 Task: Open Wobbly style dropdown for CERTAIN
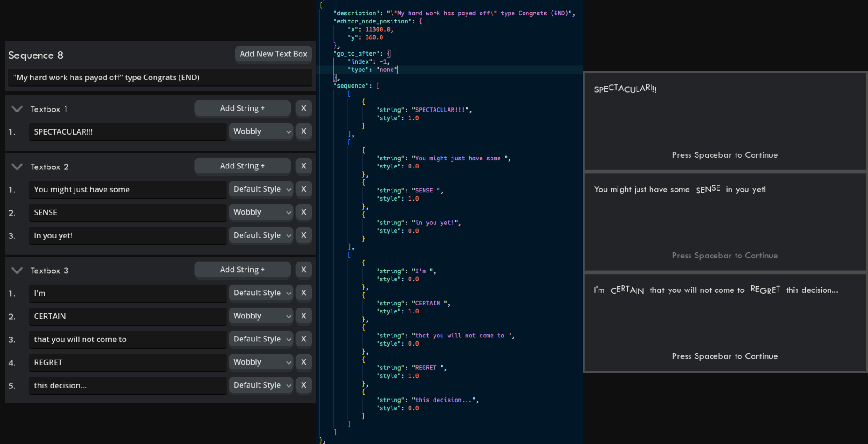[x=261, y=316]
